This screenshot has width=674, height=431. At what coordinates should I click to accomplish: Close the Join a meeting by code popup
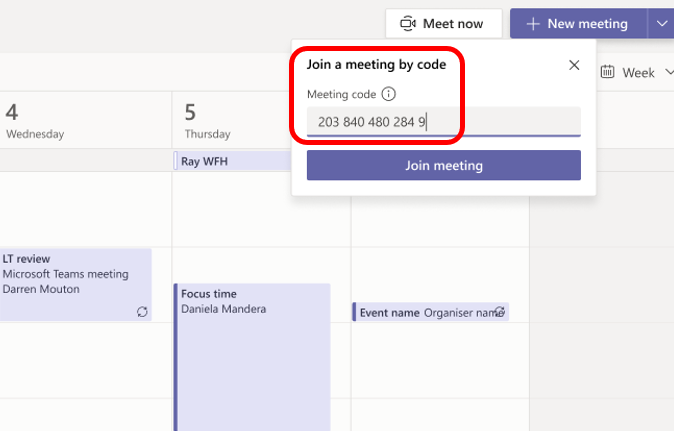[574, 65]
